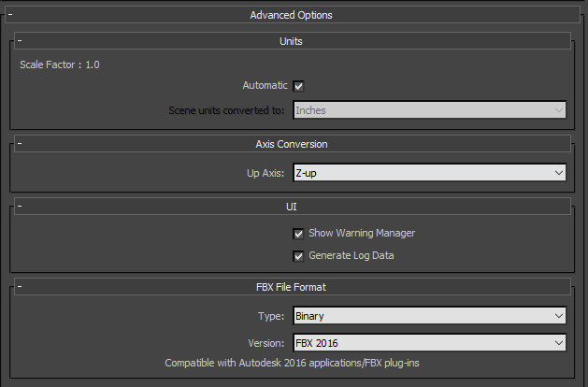This screenshot has height=387, width=588.
Task: Open the FBX Version dropdown
Action: 429,343
